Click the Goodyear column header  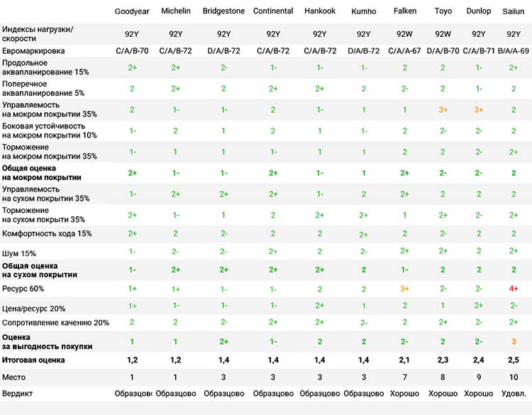(132, 11)
